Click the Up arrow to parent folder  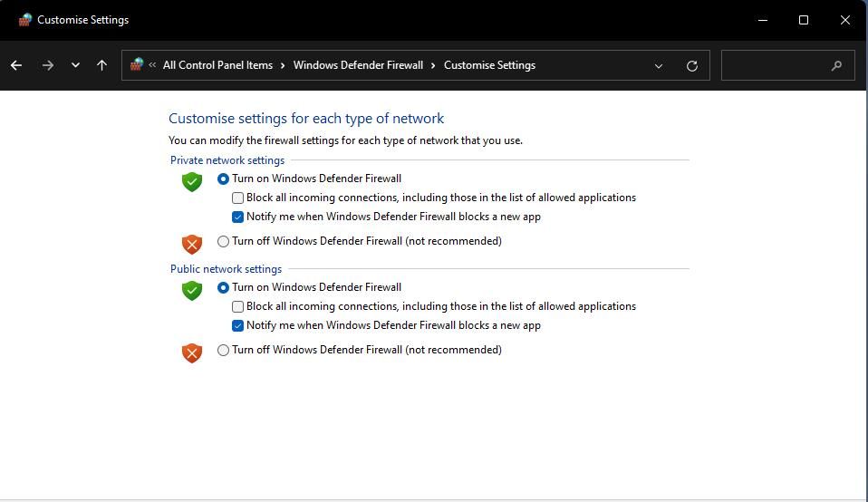point(101,65)
